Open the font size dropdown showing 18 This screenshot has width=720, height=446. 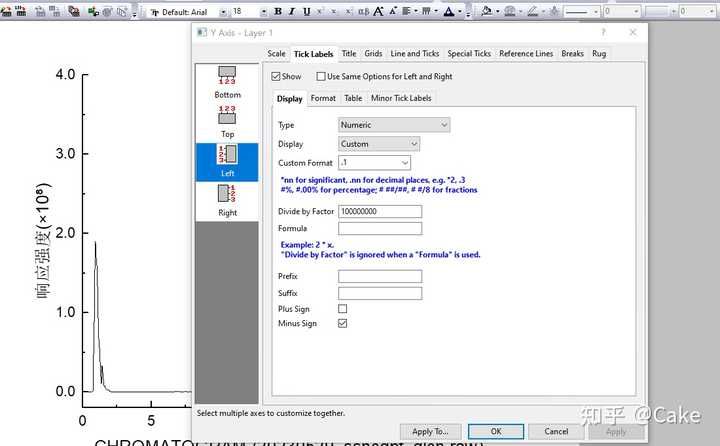(264, 12)
